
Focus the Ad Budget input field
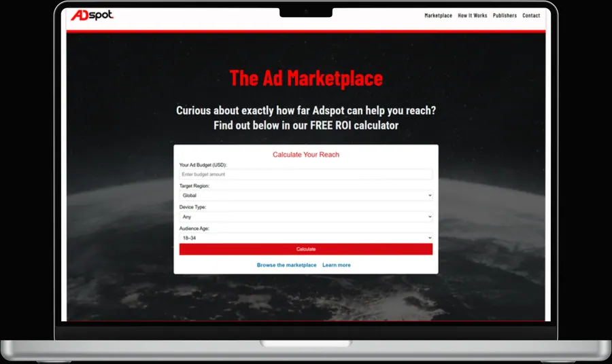(305, 175)
